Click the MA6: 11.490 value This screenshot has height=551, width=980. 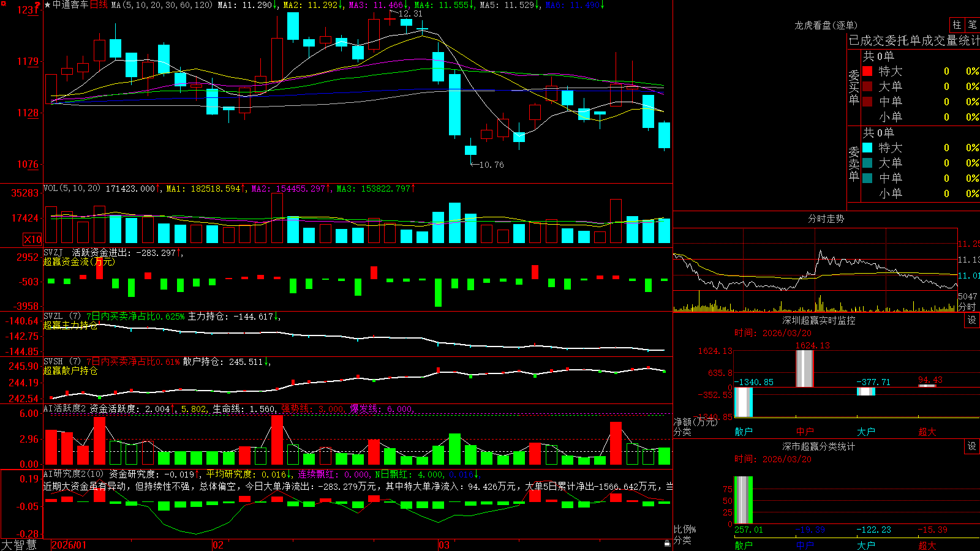pyautogui.click(x=573, y=5)
